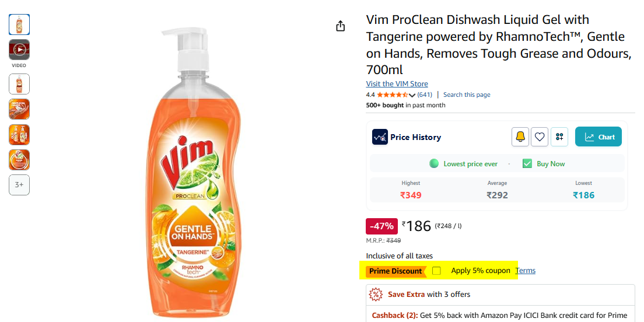Show more images via the 3+ thumbnail
Screen dimensions: 644x322
(x=19, y=185)
